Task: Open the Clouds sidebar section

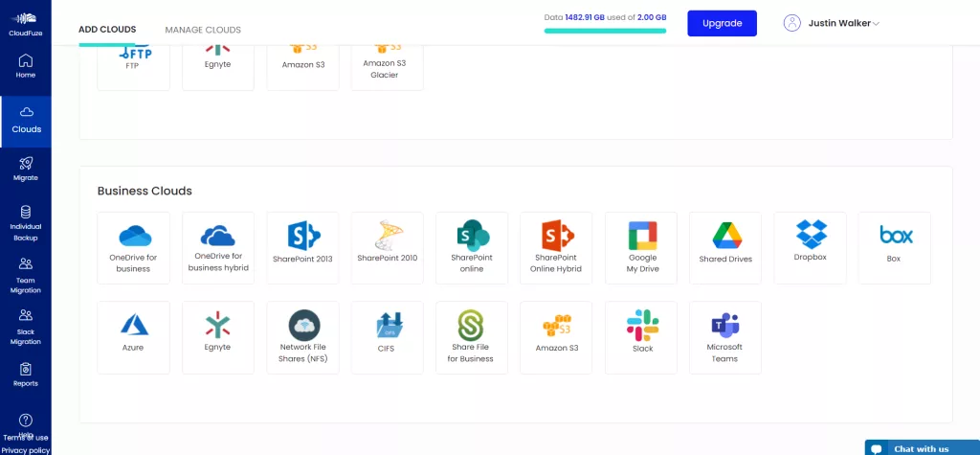Action: (26, 122)
